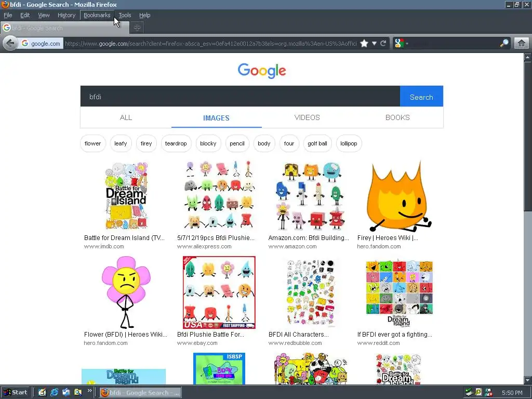Click the google.com site identity icon

click(x=41, y=44)
